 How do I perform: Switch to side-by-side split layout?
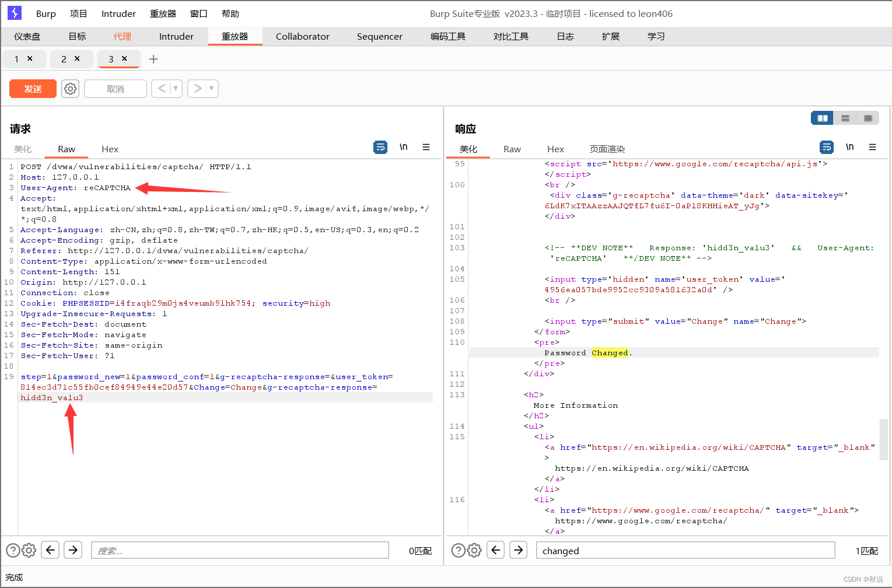[x=823, y=118]
